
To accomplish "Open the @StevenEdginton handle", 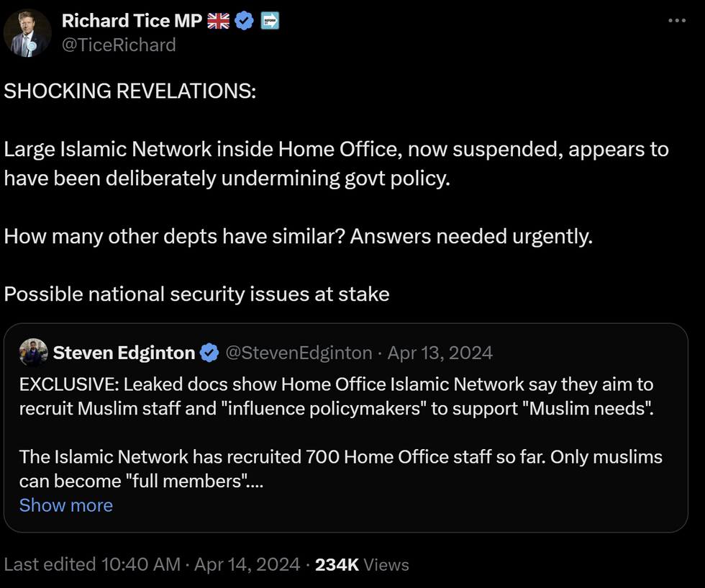I will pos(299,353).
